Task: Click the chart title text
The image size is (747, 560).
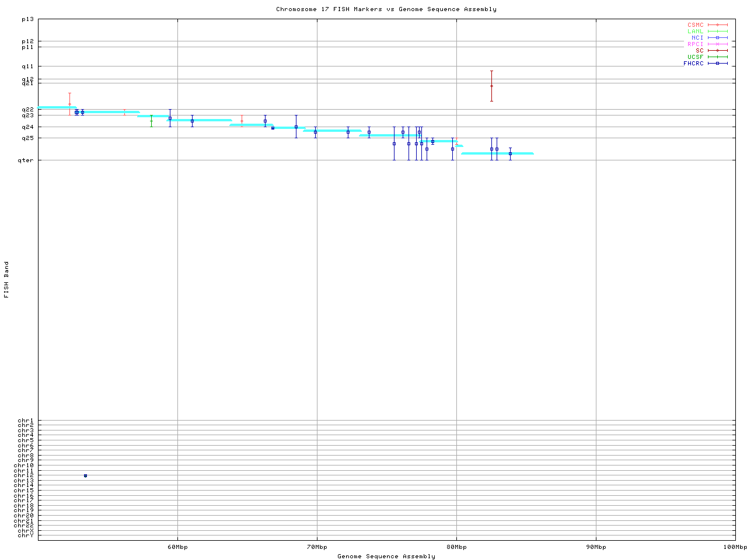Action: coord(386,9)
